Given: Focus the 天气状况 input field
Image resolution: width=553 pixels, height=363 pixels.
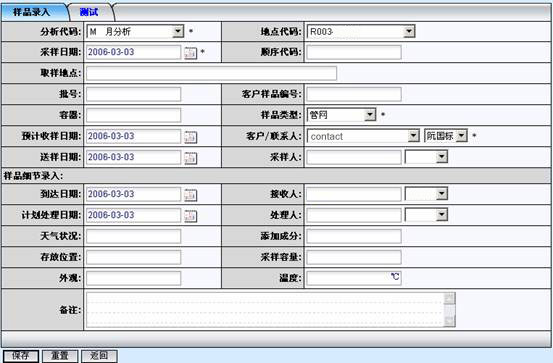Looking at the screenshot, I should point(133,236).
